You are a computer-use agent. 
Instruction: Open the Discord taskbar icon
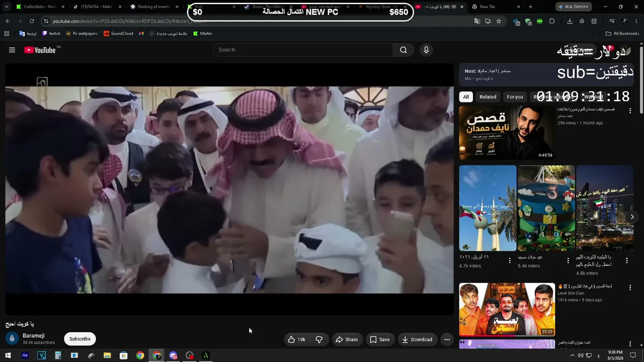click(173, 355)
